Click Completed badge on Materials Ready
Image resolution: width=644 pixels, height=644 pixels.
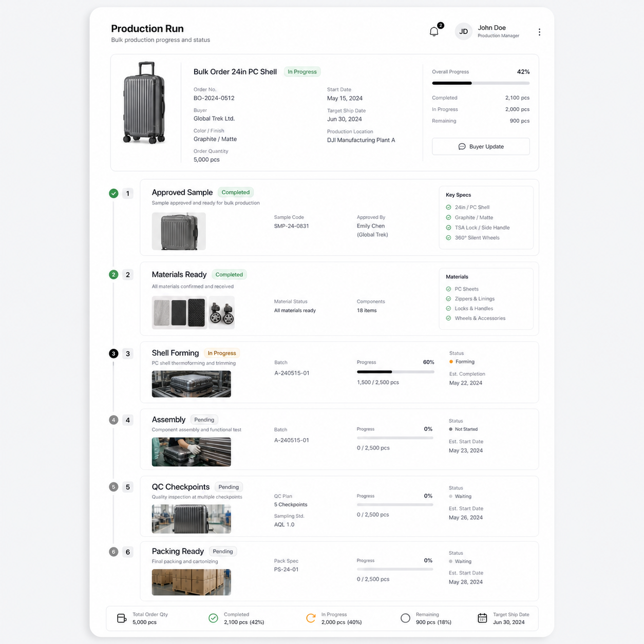(x=229, y=275)
